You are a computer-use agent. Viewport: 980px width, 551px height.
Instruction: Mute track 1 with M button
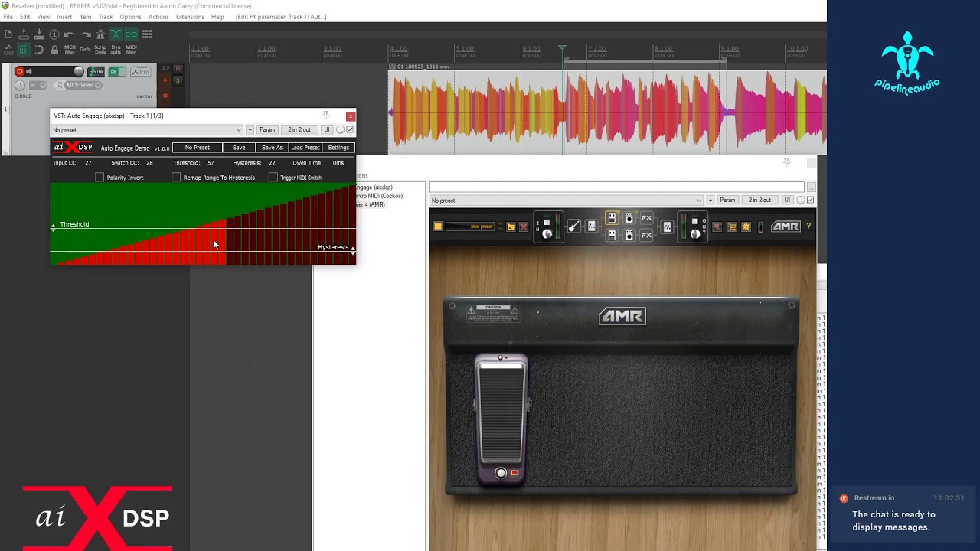pos(178,69)
